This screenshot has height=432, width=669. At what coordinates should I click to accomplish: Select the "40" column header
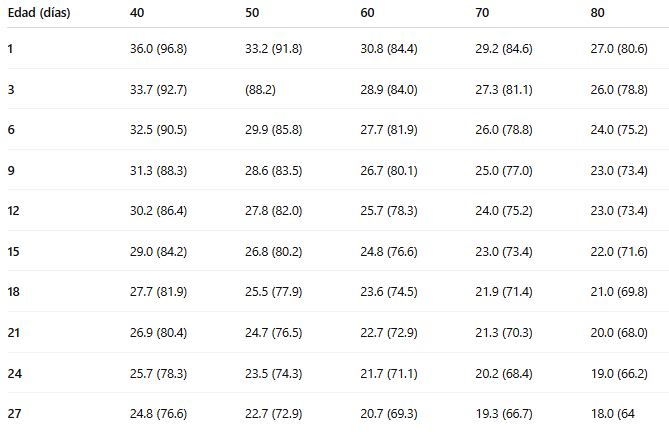tap(137, 15)
